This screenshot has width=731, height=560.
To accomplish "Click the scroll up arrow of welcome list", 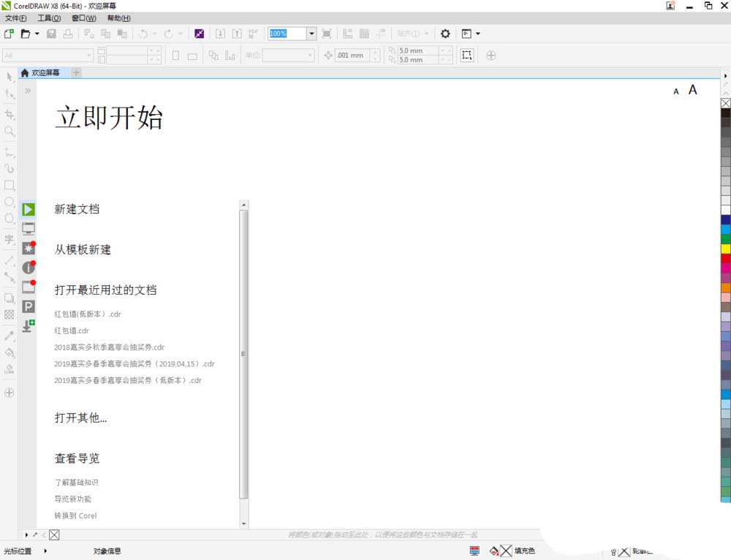I will 244,205.
